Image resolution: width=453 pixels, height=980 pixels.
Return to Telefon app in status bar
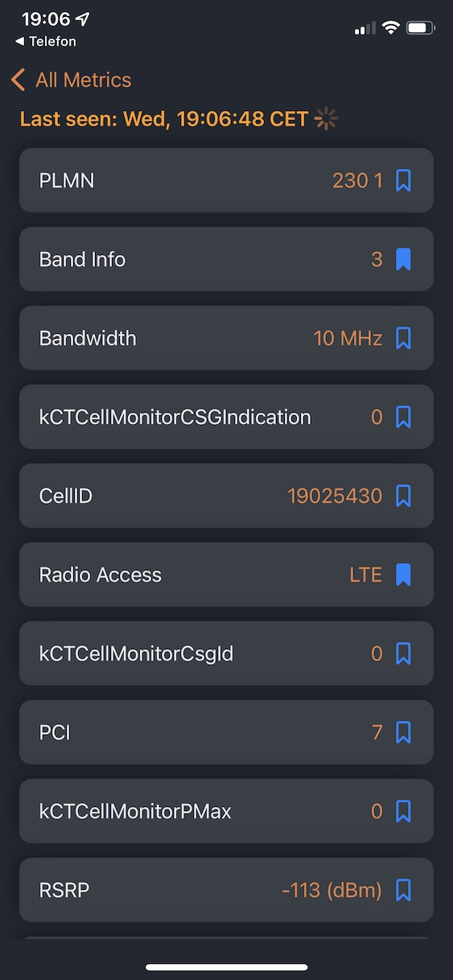46,41
